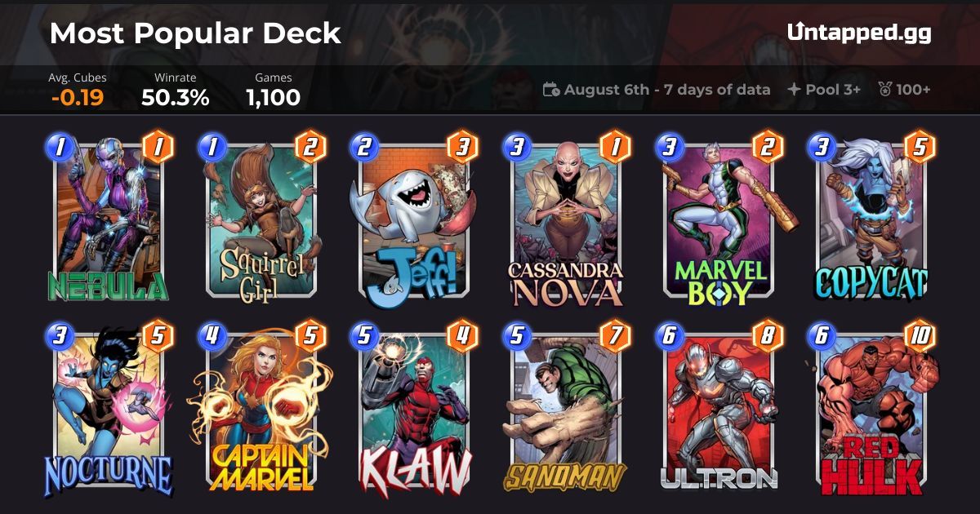Click the 1,100 games count
The width and height of the screenshot is (980, 514).
click(x=274, y=98)
